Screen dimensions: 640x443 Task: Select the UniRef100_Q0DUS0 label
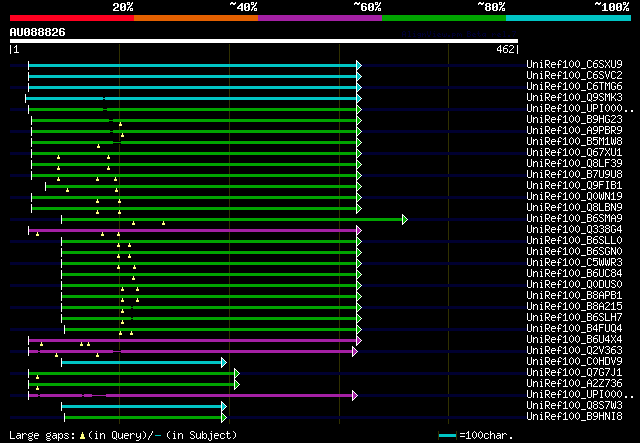click(574, 285)
